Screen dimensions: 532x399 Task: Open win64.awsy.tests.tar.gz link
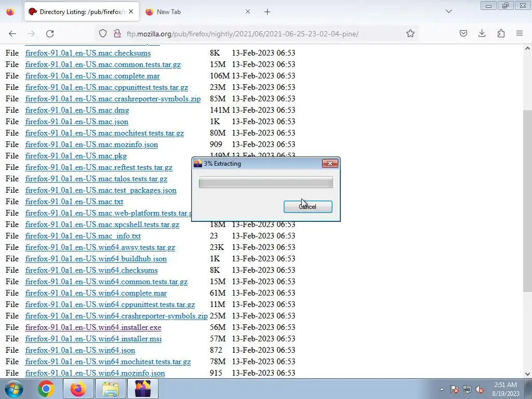100,247
